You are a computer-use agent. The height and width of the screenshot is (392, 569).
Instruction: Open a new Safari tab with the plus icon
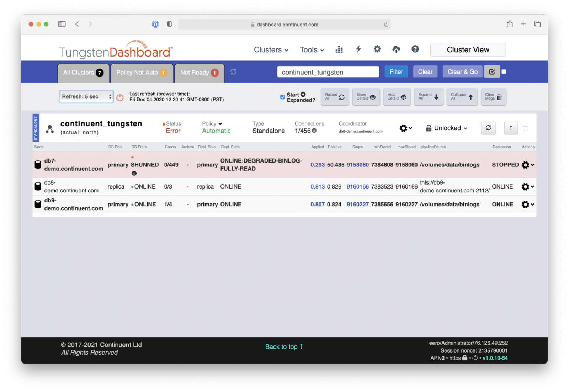click(523, 24)
